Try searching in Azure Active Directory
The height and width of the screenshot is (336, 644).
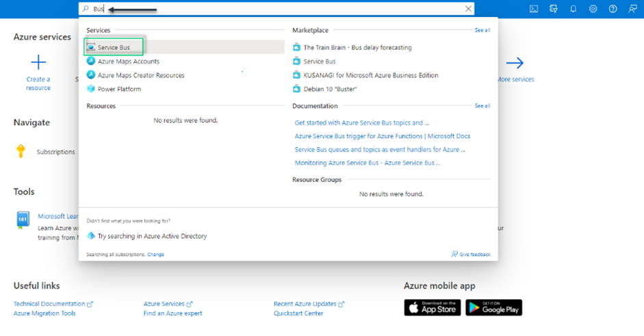[x=152, y=236]
